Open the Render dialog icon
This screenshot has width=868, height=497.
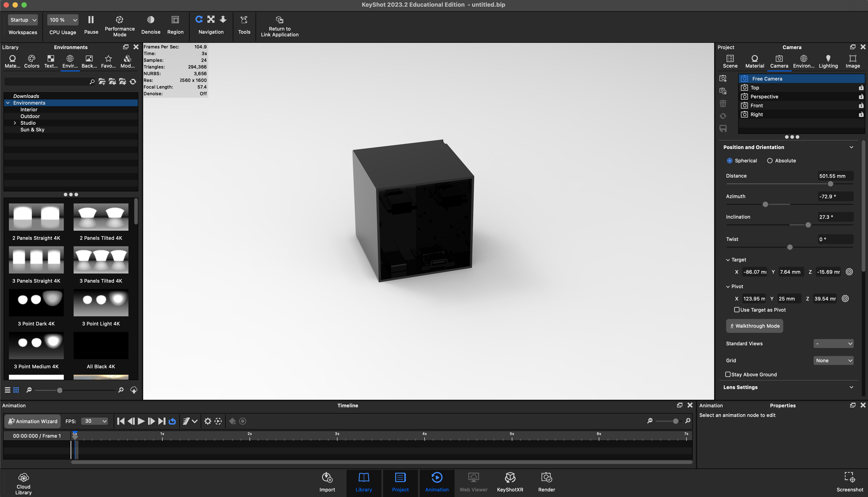point(546,478)
